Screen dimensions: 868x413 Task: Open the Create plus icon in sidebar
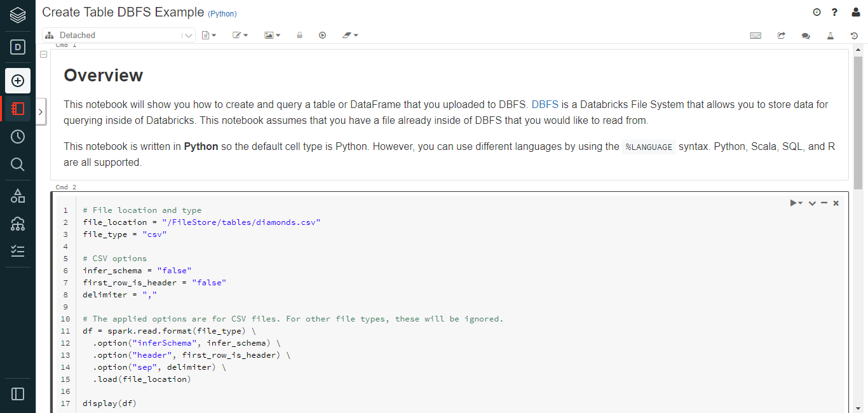tap(18, 81)
